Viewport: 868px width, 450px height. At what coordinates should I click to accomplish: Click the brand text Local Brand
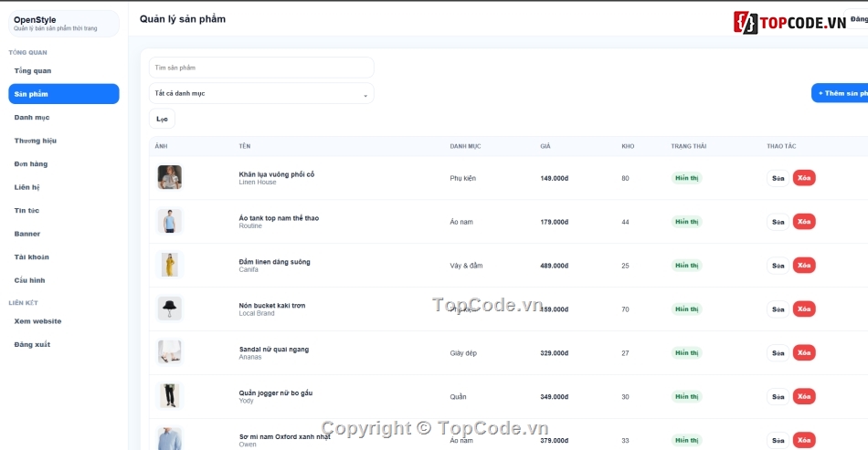point(257,313)
